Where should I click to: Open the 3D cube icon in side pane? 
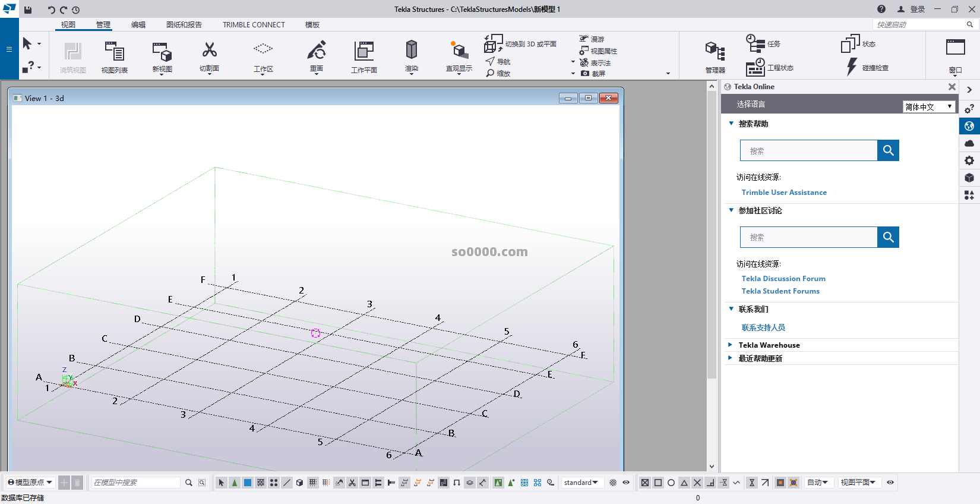pyautogui.click(x=969, y=178)
